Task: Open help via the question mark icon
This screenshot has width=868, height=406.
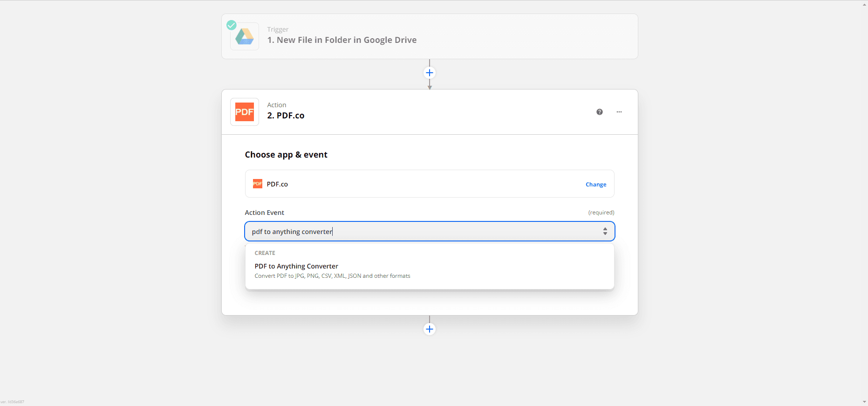Action: click(599, 112)
